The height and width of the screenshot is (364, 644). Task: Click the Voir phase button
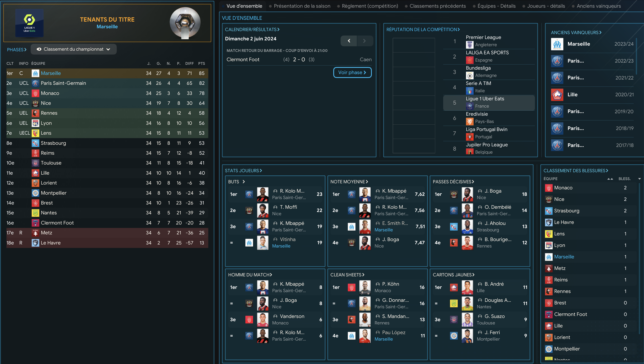pyautogui.click(x=352, y=72)
